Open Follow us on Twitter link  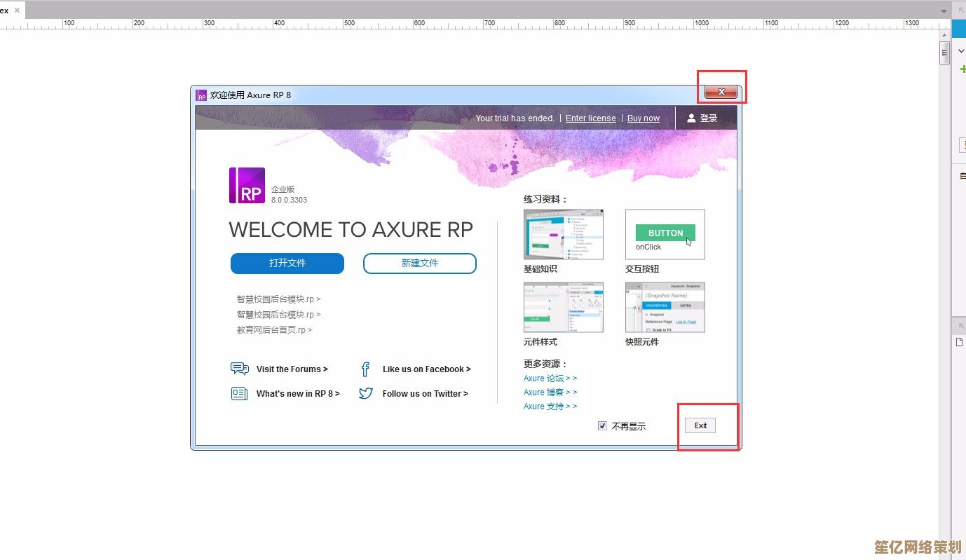[x=425, y=394]
